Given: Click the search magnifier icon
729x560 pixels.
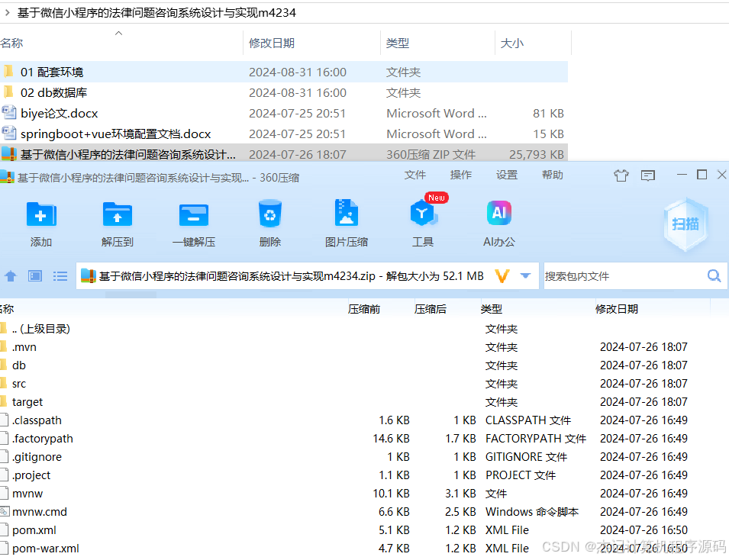Looking at the screenshot, I should click(x=714, y=276).
